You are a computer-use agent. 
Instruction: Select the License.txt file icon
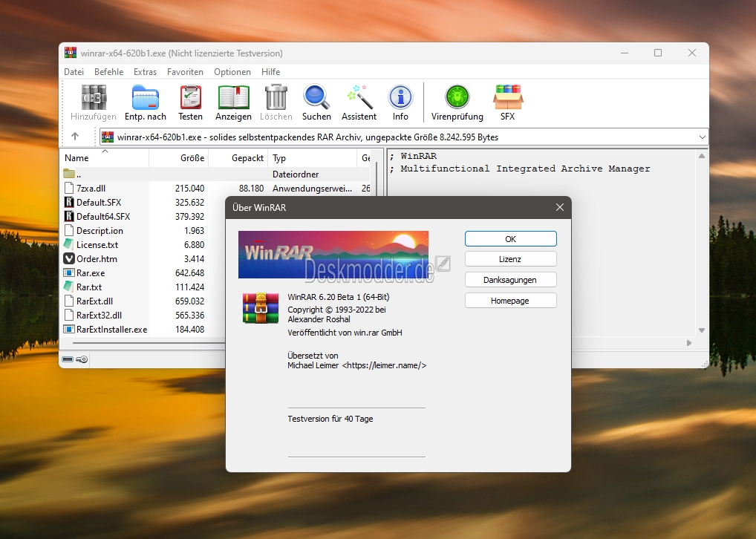point(69,244)
